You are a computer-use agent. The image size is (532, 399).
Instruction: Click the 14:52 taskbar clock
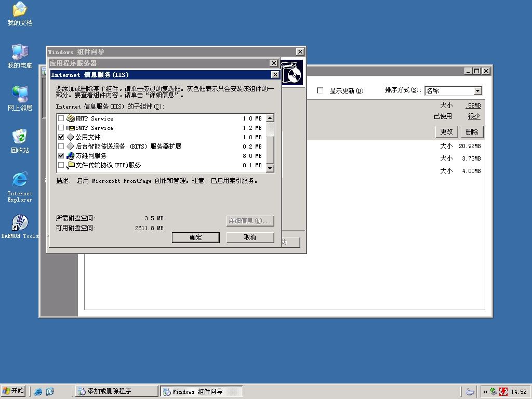coord(519,392)
